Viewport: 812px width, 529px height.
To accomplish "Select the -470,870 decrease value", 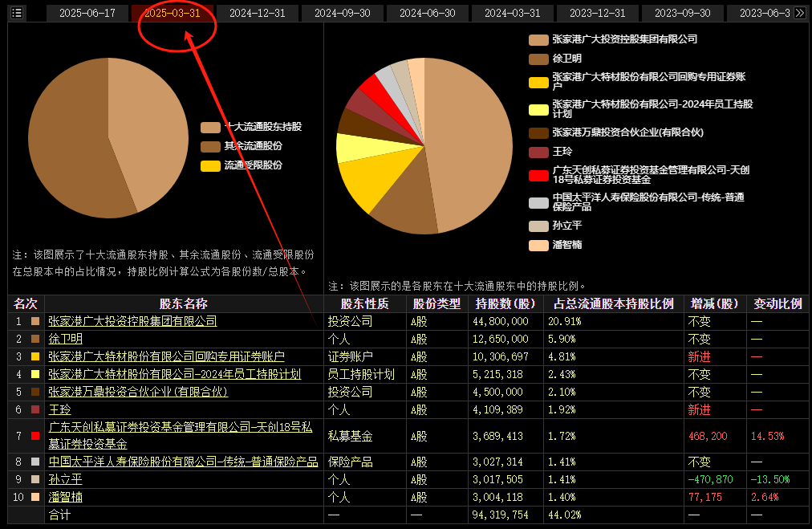I will 711,479.
